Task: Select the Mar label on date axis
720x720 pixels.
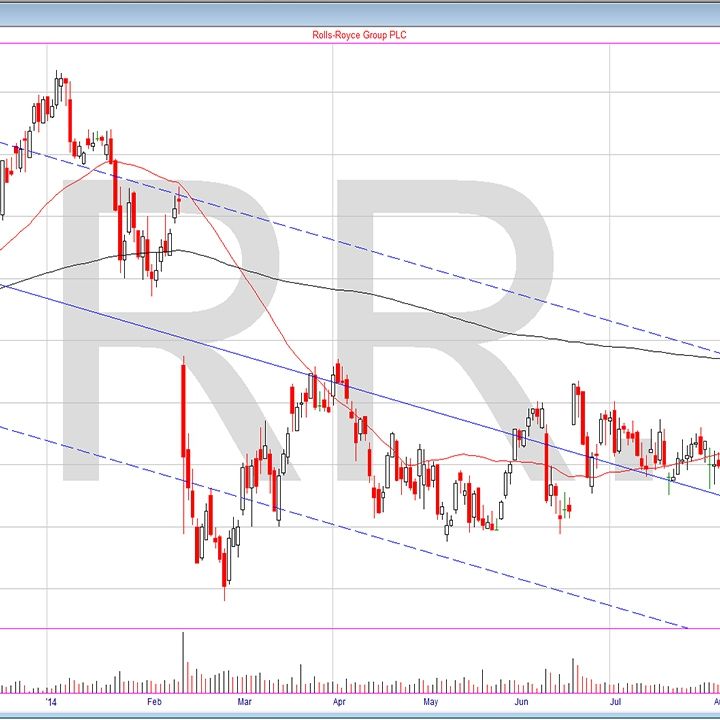Action: pyautogui.click(x=245, y=703)
